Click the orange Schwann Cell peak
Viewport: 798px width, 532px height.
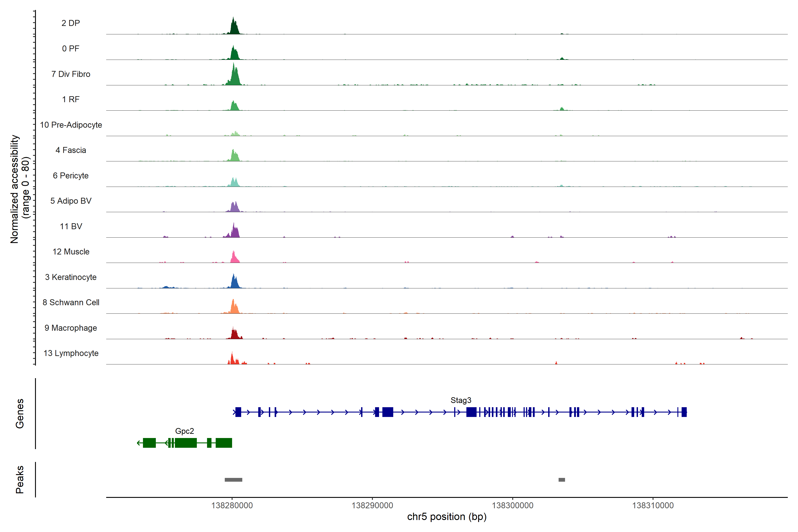[x=234, y=307]
